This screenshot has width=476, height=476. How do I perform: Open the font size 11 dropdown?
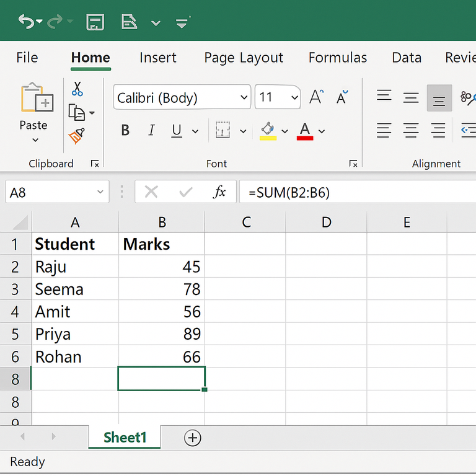(x=294, y=97)
